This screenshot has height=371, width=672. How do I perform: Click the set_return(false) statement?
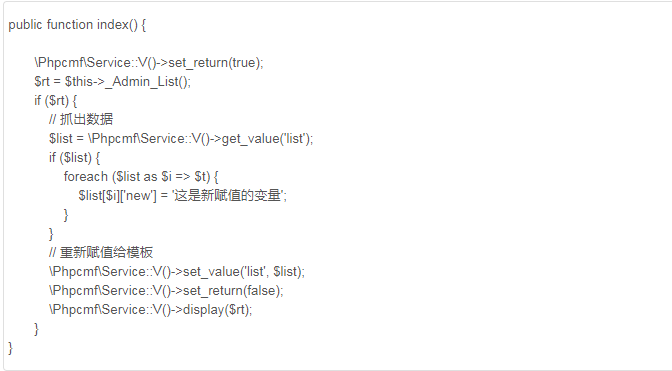click(x=166, y=290)
